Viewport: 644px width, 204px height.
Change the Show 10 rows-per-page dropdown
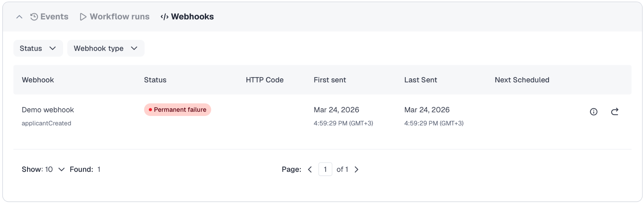(55, 169)
